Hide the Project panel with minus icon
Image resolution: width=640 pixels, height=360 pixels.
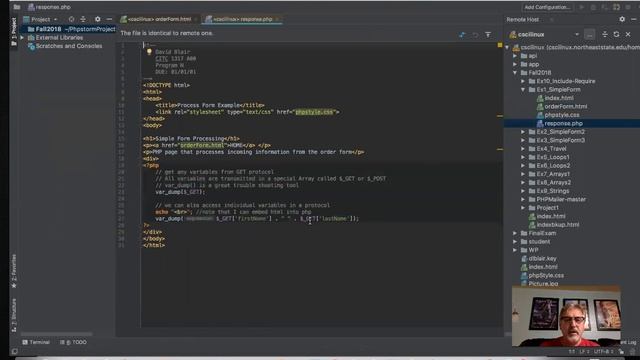tap(109, 19)
